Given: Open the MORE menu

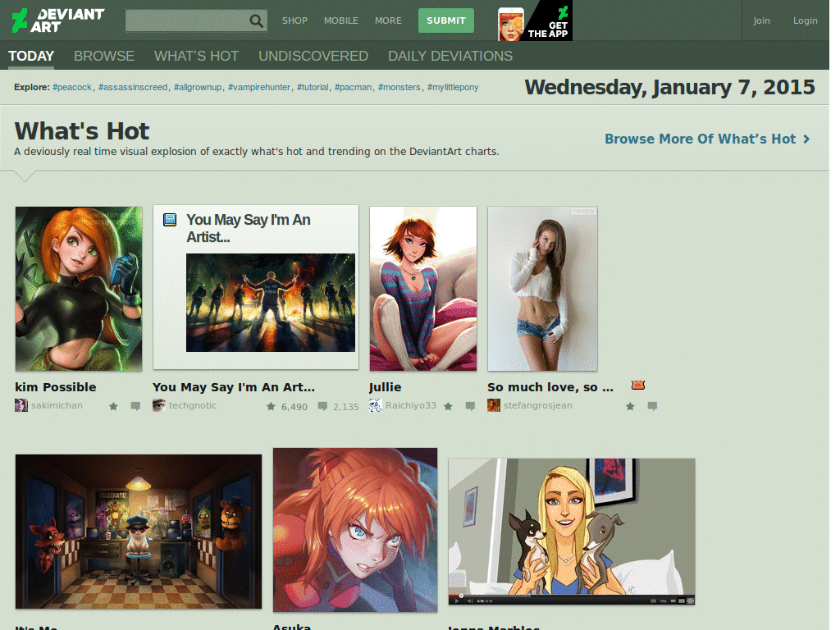Looking at the screenshot, I should click(x=388, y=21).
